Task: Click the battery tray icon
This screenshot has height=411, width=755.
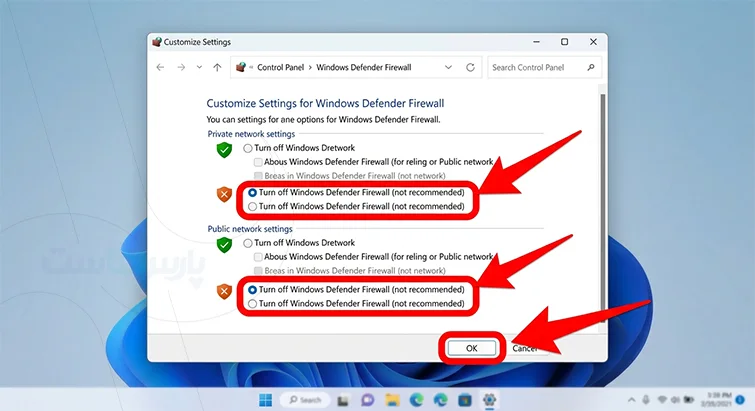Action: click(689, 400)
